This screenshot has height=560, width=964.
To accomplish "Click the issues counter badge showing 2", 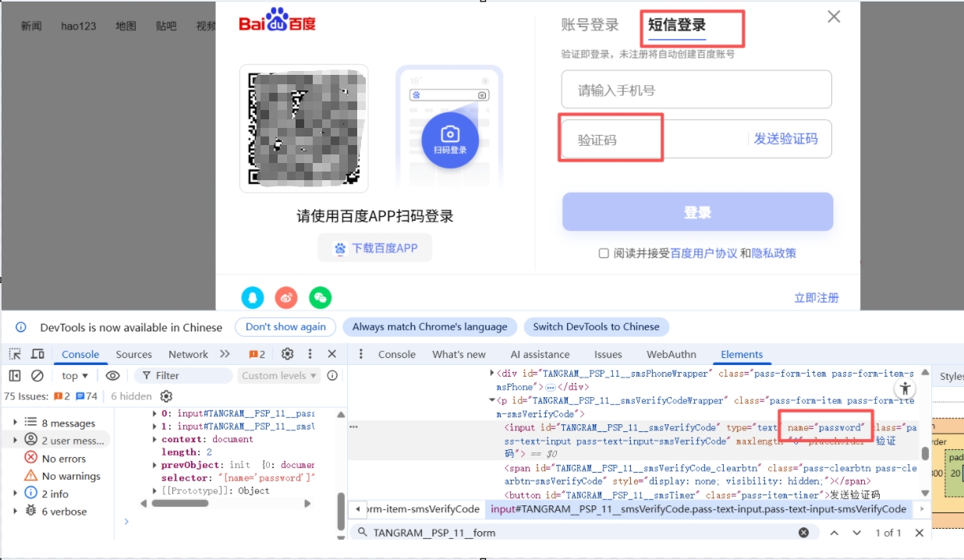I will tap(257, 354).
